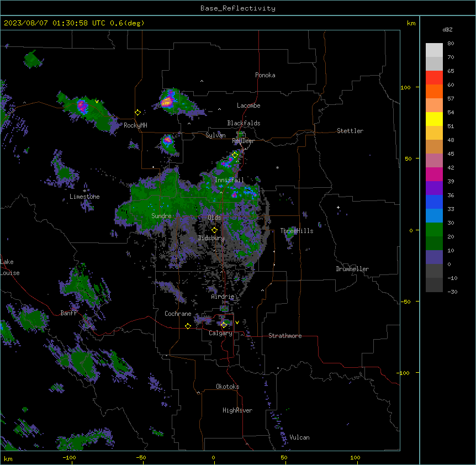The image size is (476, 465).
Task: Select the intense storm cell core west of Lacombe
Action: pos(167,102)
